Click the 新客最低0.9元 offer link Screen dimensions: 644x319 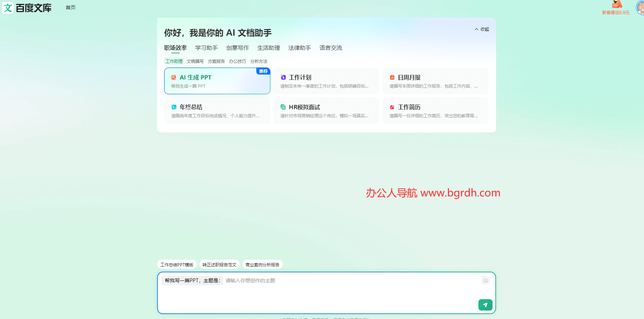pos(616,13)
